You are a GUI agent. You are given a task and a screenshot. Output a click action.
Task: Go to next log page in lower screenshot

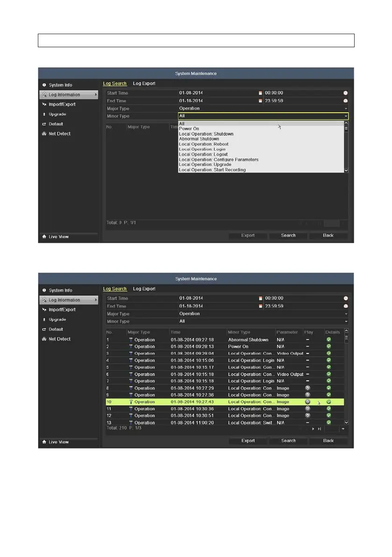coord(313,429)
